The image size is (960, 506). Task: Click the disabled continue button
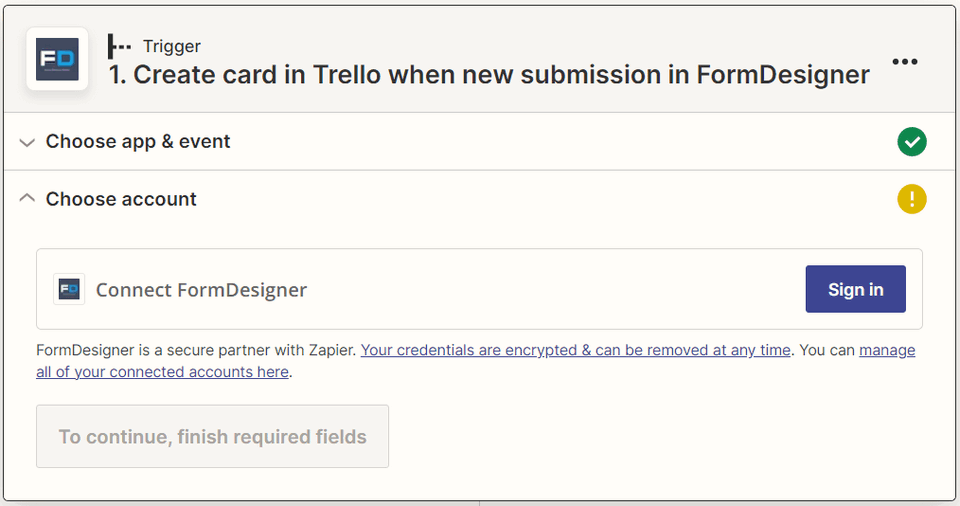tap(212, 436)
